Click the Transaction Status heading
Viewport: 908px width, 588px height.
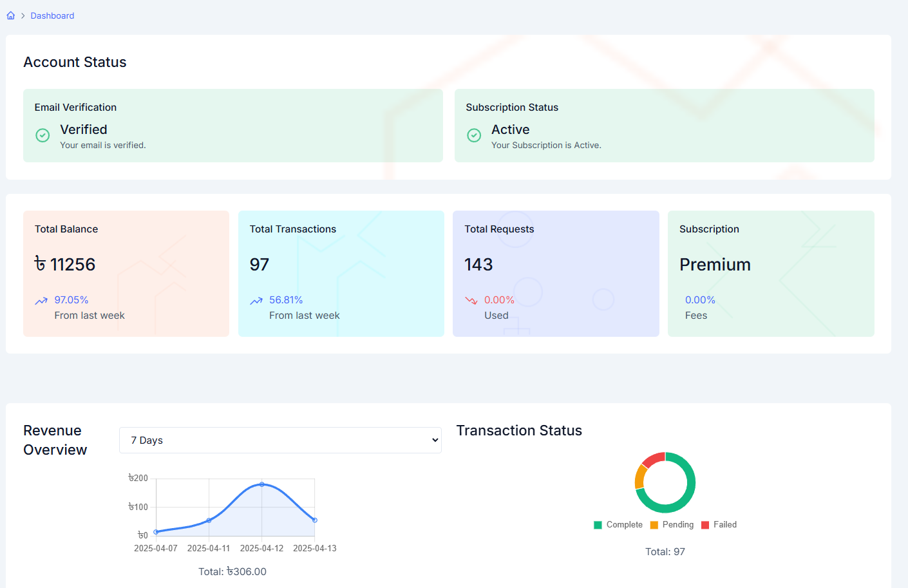coord(519,431)
